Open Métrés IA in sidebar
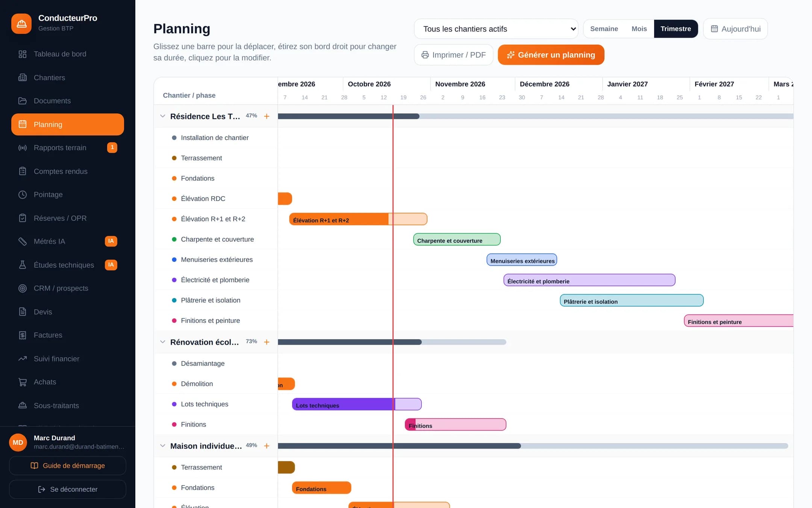The height and width of the screenshot is (508, 812). [68, 242]
